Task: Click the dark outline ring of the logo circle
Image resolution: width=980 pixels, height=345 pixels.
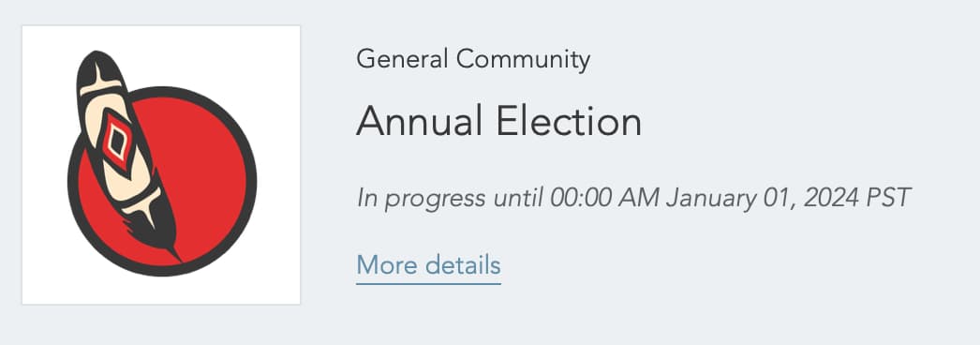Action: point(251,181)
